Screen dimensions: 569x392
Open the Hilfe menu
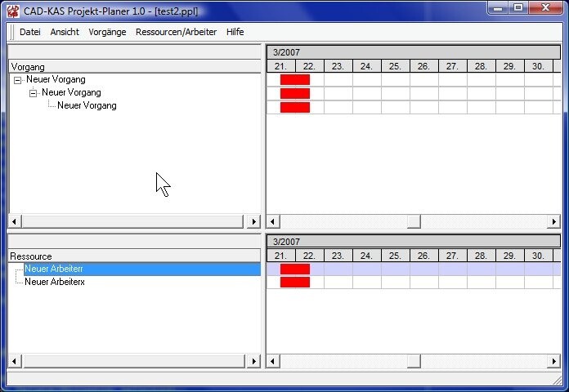point(235,32)
